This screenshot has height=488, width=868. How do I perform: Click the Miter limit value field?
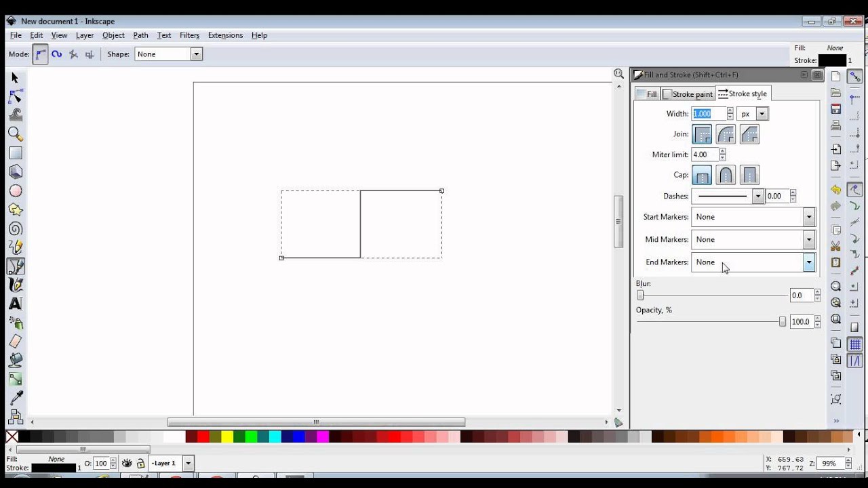pyautogui.click(x=705, y=155)
